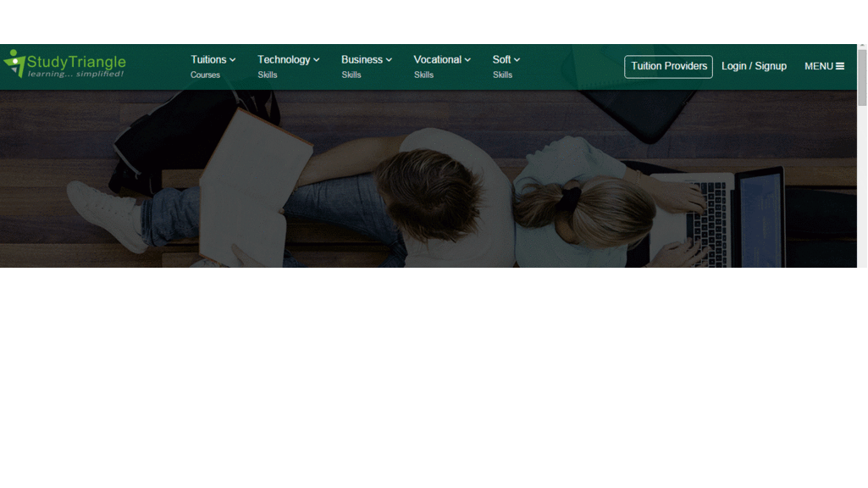Expand the Technology dropdown menu
868x488 pixels.
tap(284, 60)
